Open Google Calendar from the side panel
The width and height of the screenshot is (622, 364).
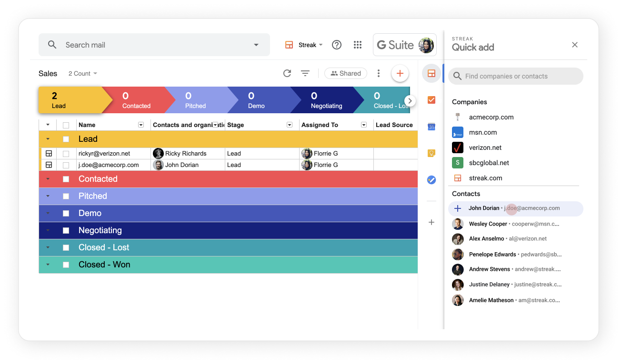[x=431, y=127]
